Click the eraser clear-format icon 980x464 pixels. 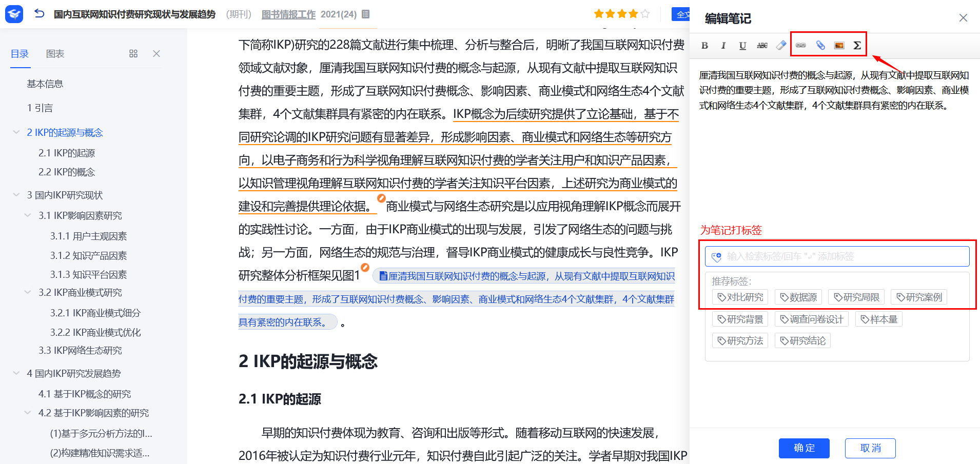[781, 46]
